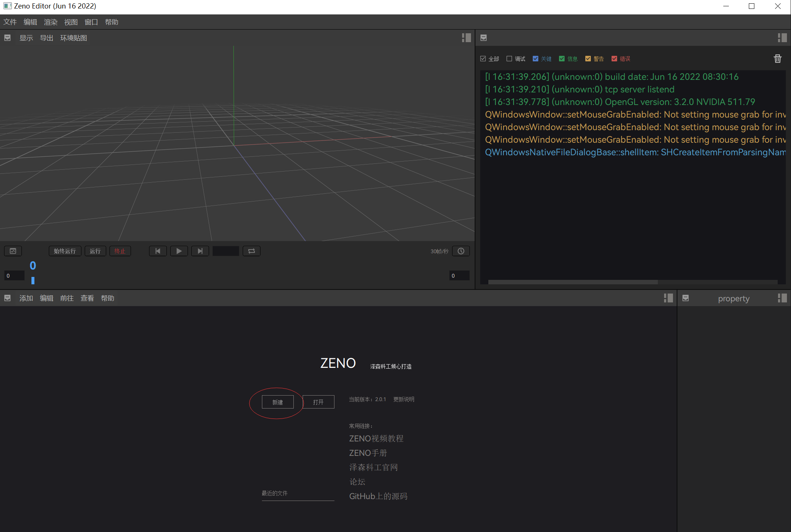Open the ZENO视频教程 link
791x532 pixels.
[x=376, y=438]
